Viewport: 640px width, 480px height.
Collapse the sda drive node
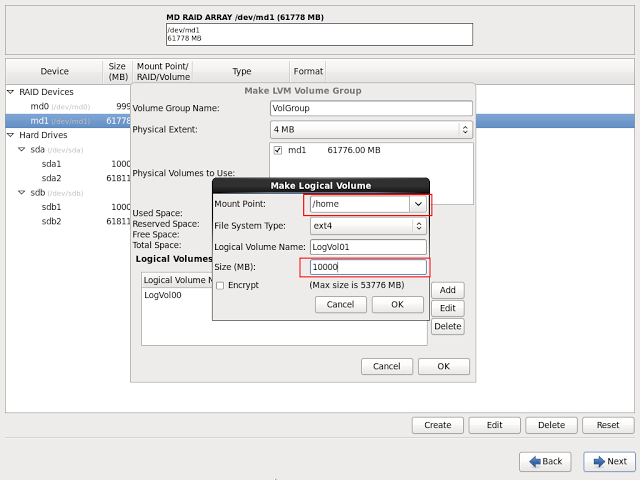click(x=22, y=149)
